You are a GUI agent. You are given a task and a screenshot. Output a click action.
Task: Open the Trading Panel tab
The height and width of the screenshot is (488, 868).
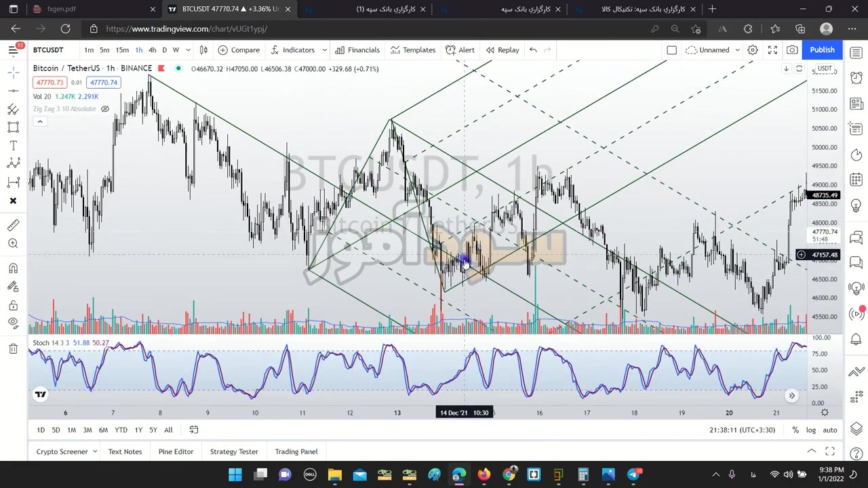pyautogui.click(x=296, y=451)
